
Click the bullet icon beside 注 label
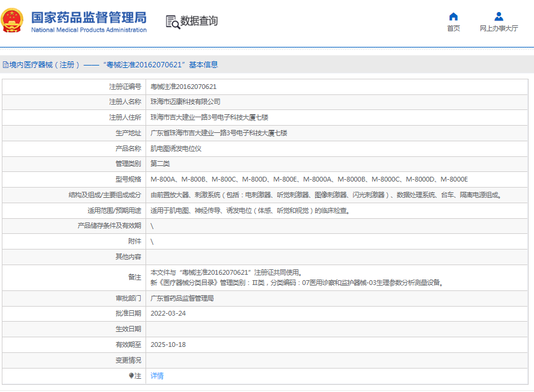132,376
